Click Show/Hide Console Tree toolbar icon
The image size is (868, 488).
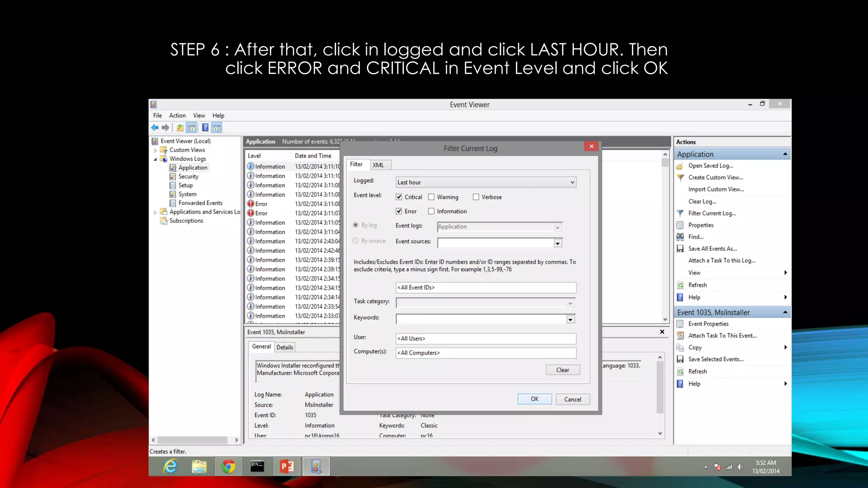(x=192, y=128)
